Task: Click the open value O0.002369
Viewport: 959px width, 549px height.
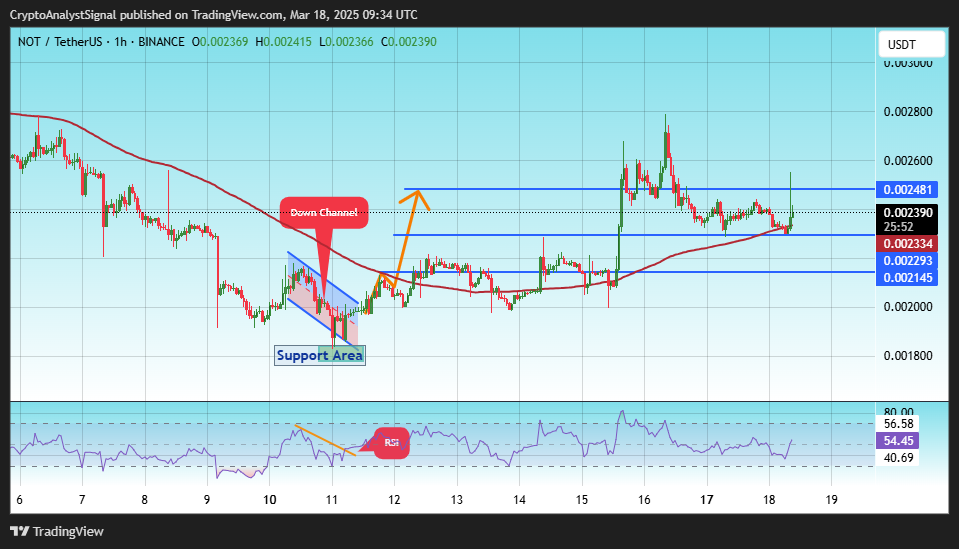Action: [x=220, y=42]
